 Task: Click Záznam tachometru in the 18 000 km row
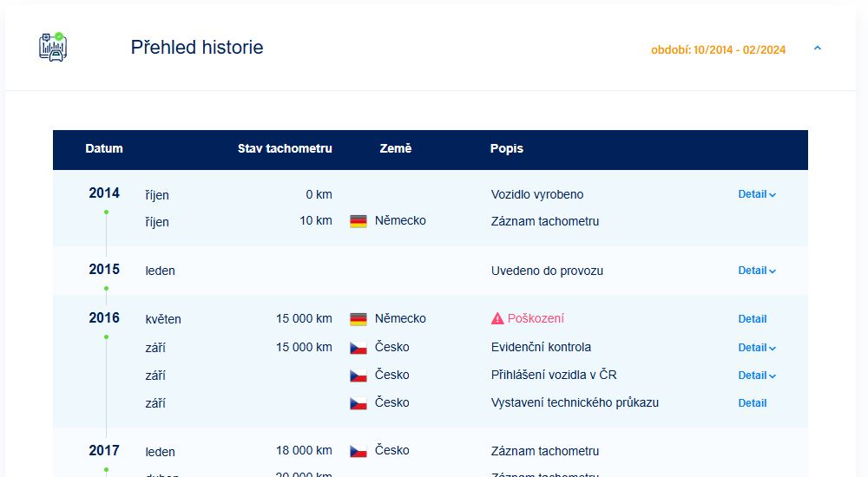coord(545,452)
